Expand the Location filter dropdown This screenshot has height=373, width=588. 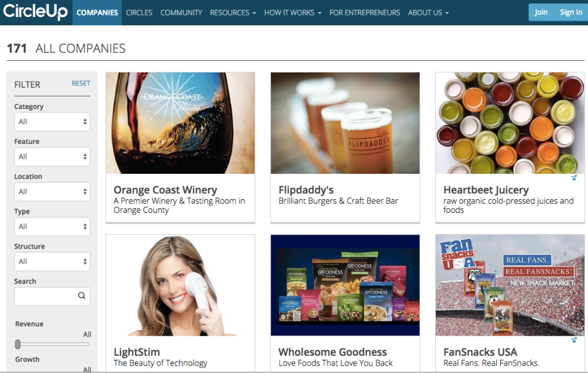[x=52, y=192]
